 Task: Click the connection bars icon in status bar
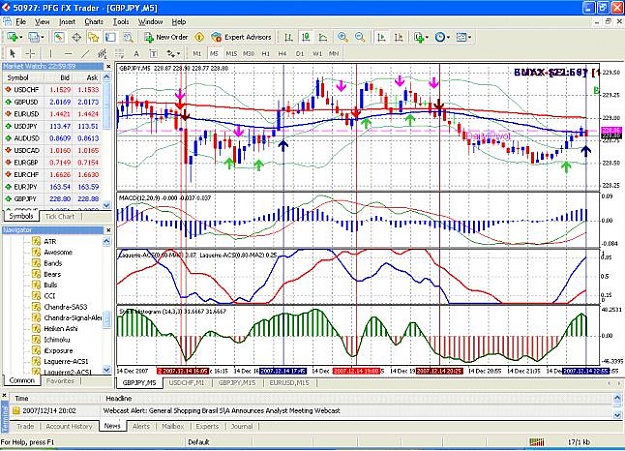pos(537,442)
